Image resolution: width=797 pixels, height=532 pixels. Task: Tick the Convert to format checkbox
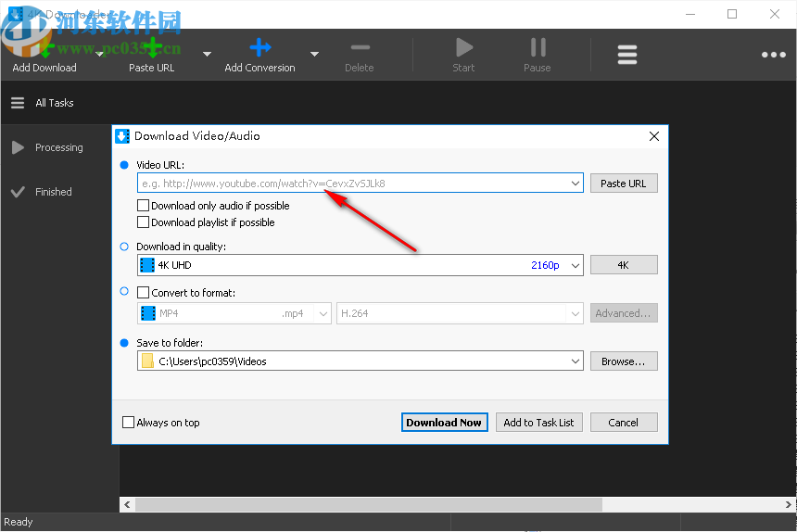(144, 293)
